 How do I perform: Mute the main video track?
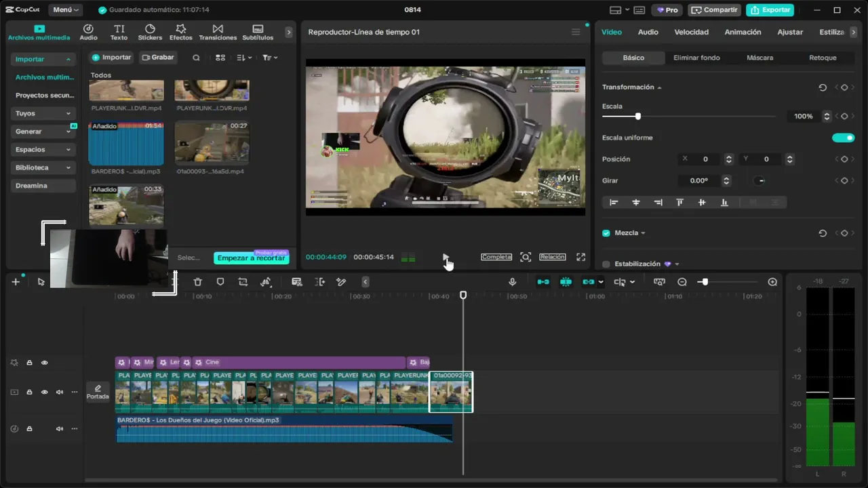click(x=60, y=392)
